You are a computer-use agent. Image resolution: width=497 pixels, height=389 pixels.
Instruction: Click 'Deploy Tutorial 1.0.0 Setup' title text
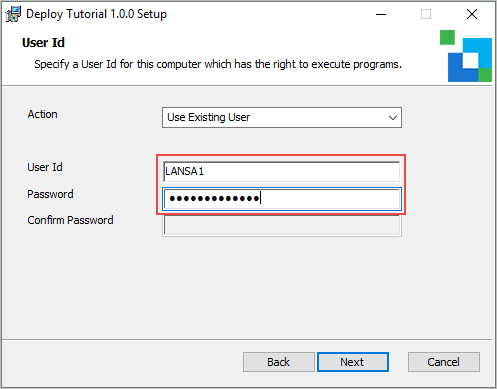(96, 14)
